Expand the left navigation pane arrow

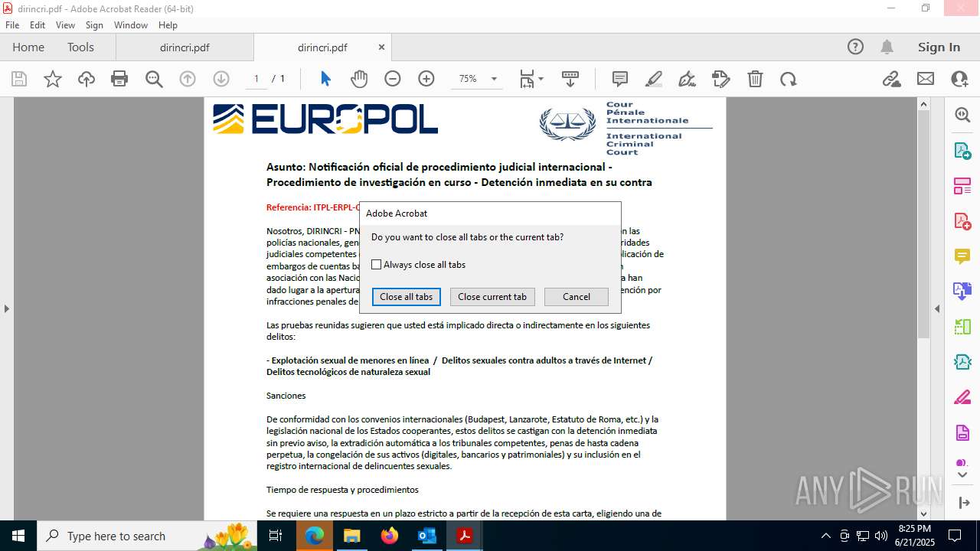(x=6, y=308)
